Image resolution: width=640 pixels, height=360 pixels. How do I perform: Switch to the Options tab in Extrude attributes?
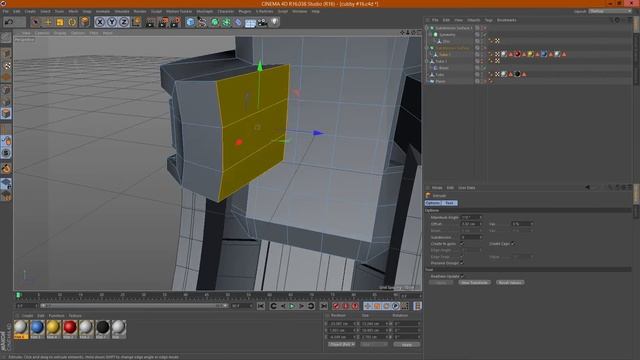(433, 203)
